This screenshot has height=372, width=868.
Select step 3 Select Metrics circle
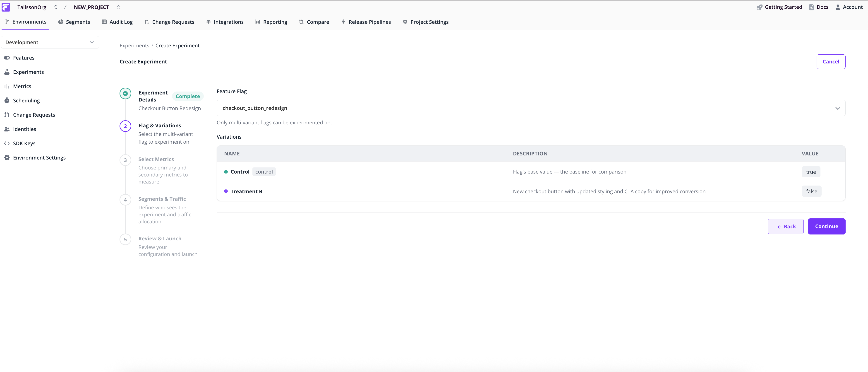click(125, 160)
